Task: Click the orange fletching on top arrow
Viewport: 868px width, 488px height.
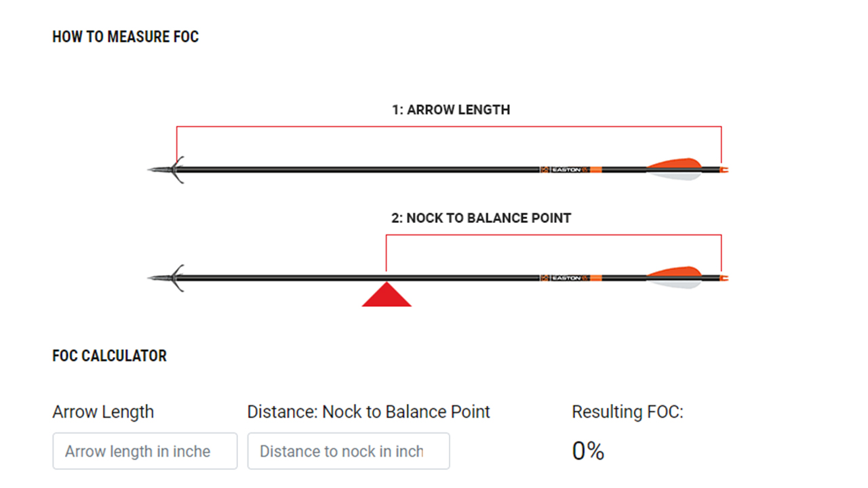Action: [675, 164]
